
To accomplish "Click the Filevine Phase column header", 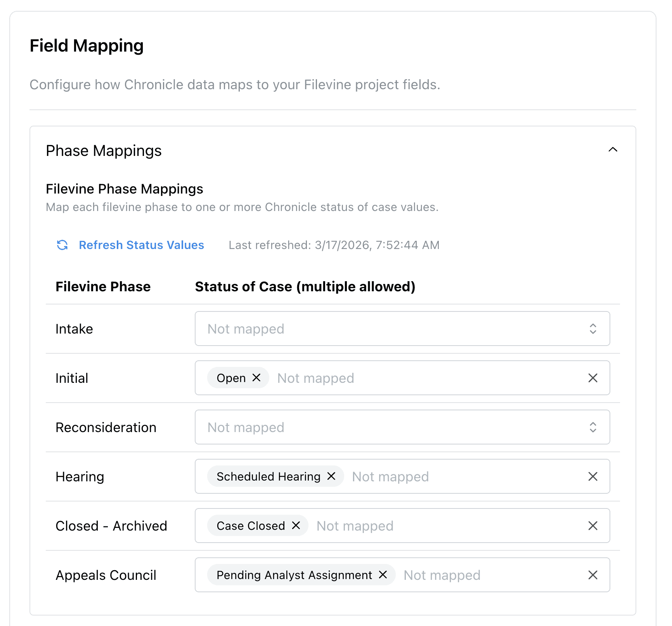I will pyautogui.click(x=103, y=287).
